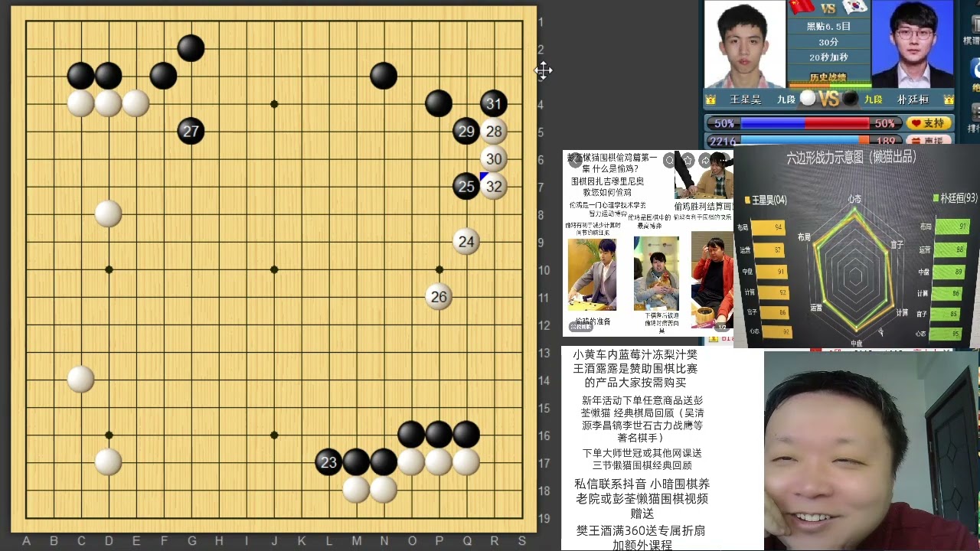This screenshot has height=551, width=980.
Task: Select white stone 30 on the board
Action: [494, 159]
